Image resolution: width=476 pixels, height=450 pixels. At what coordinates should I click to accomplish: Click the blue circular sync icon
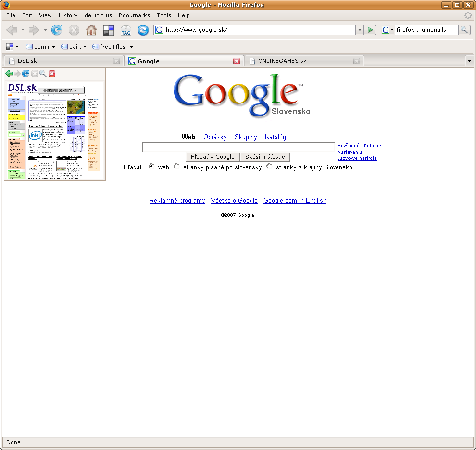click(x=143, y=30)
